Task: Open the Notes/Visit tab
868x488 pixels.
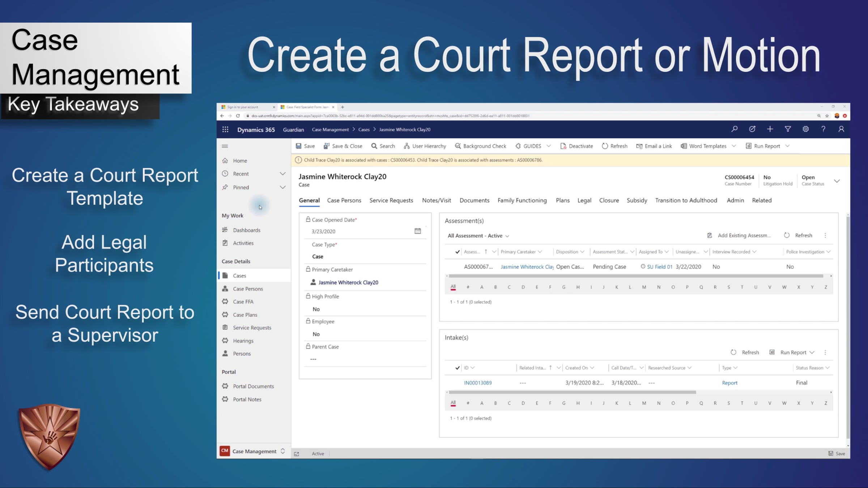Action: [x=436, y=200]
